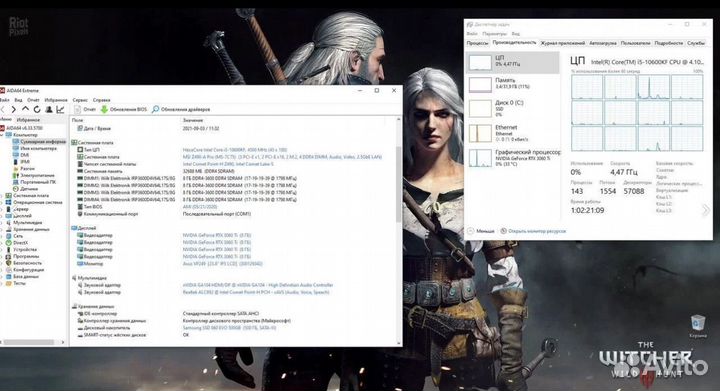Image resolution: width=720 pixels, height=391 pixels.
Task: Select Датчики item in AIDA64 tree
Action: [x=26, y=189]
